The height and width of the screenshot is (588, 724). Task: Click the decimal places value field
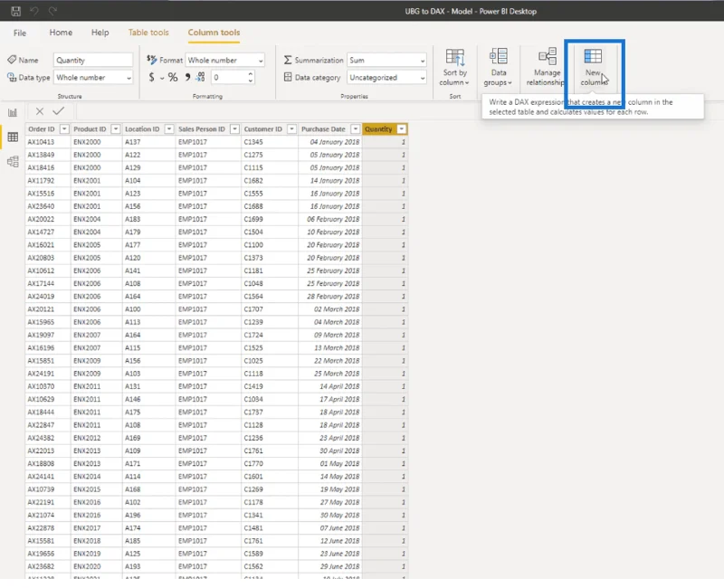229,78
